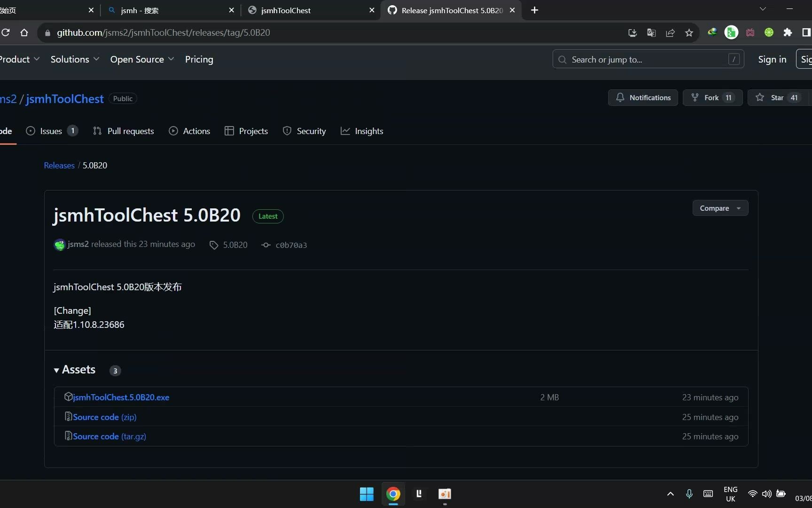This screenshot has width=812, height=508.
Task: Click the share page icon
Action: [x=670, y=32]
